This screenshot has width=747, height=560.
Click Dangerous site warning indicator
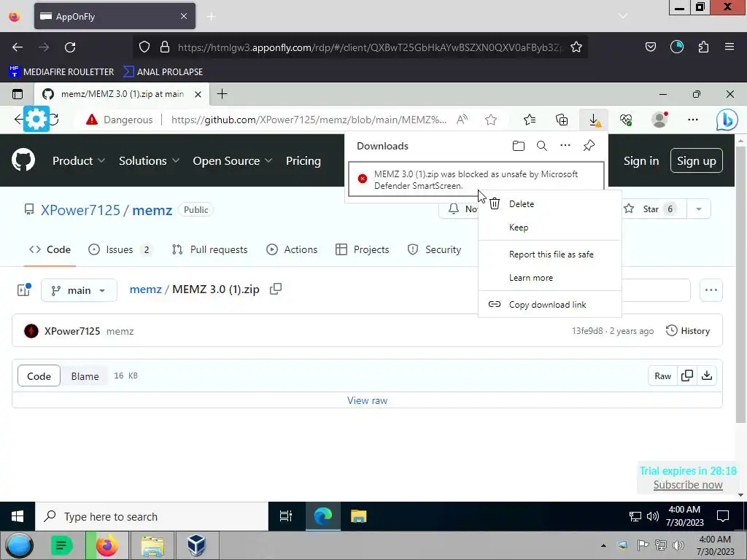click(119, 120)
